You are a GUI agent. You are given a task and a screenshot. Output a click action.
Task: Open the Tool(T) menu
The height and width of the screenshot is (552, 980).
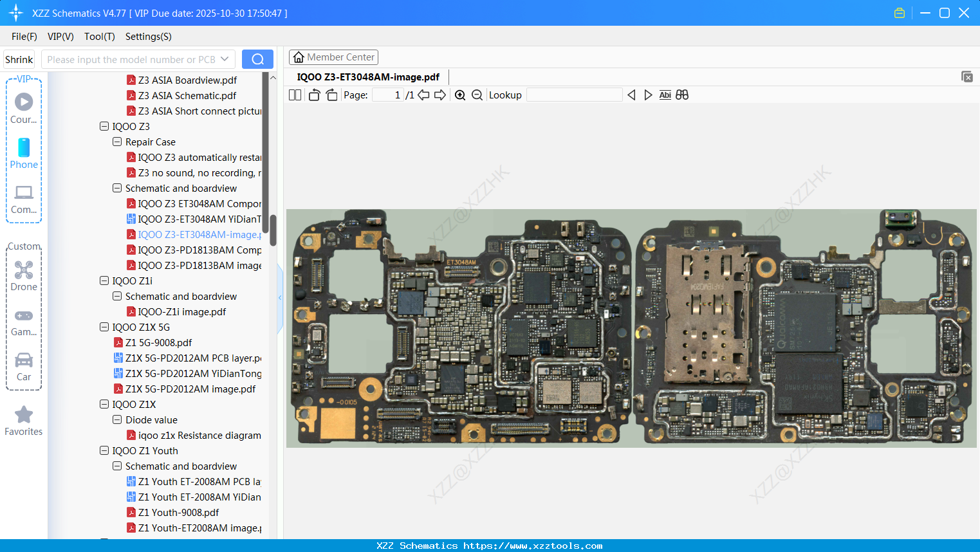(99, 37)
